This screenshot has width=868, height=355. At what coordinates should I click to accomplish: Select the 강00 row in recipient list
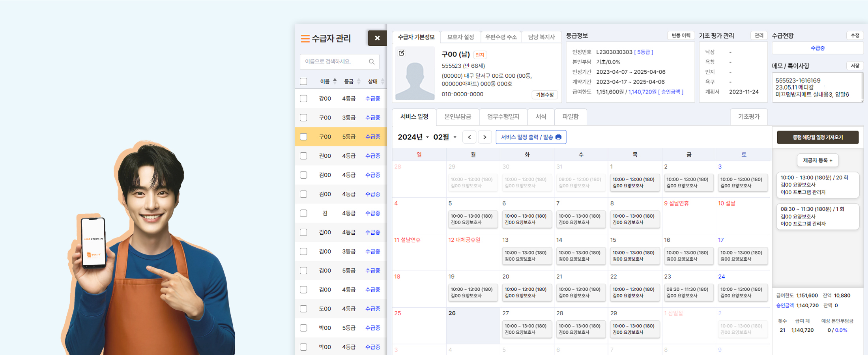click(341, 98)
